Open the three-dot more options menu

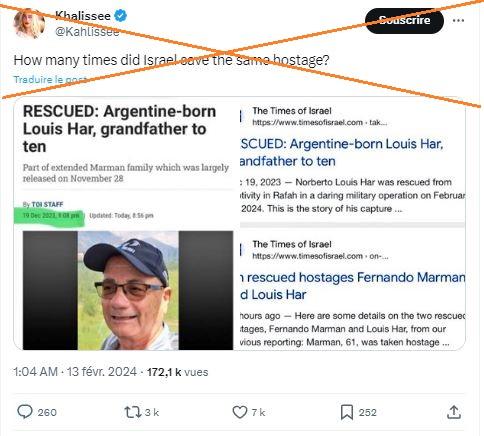coord(458,20)
